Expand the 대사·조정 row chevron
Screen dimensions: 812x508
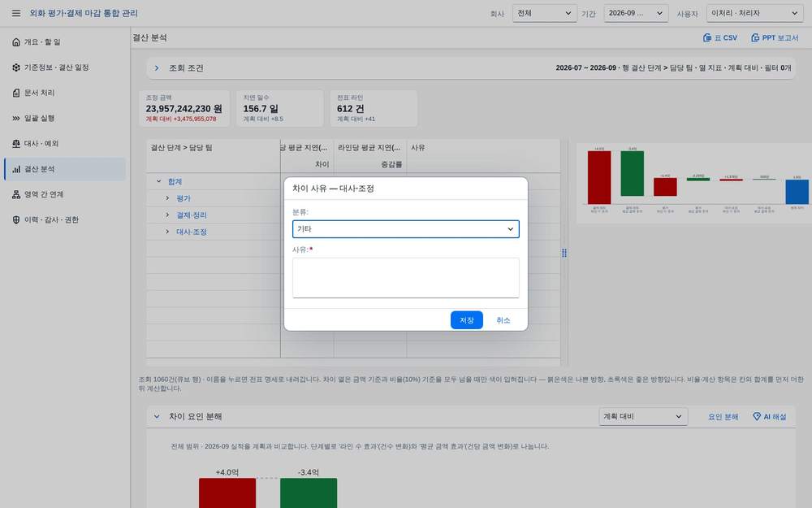(167, 231)
